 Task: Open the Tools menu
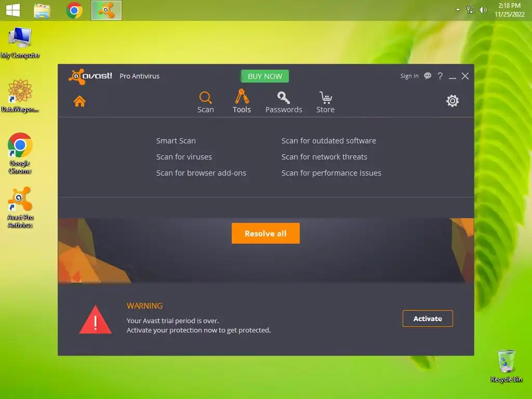click(x=242, y=101)
